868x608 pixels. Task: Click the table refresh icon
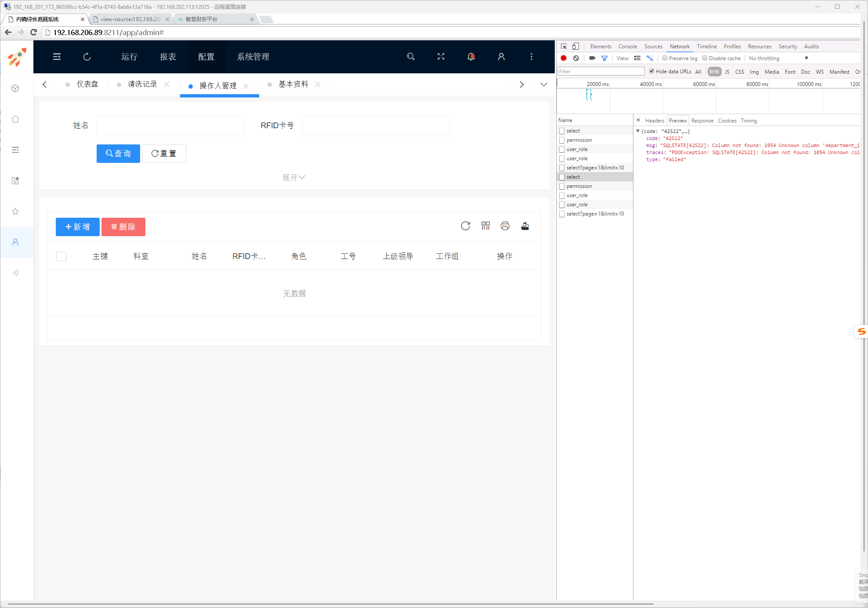point(466,226)
